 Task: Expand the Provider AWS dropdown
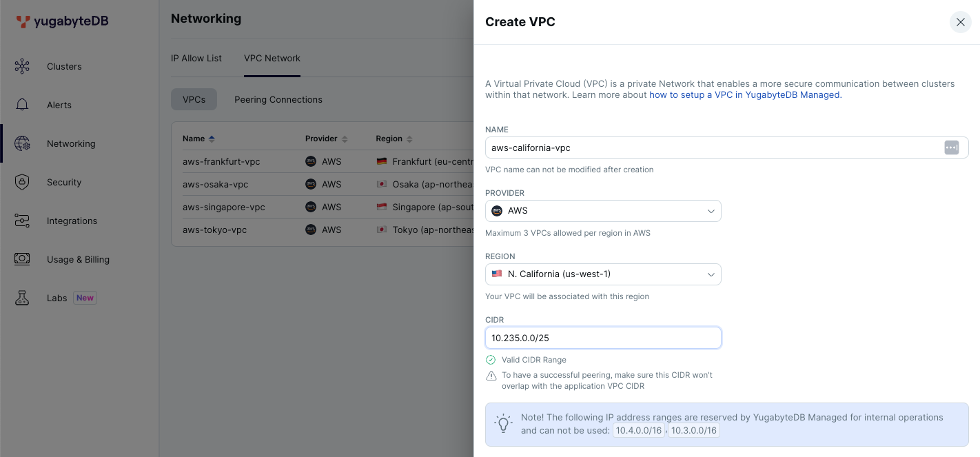click(603, 211)
